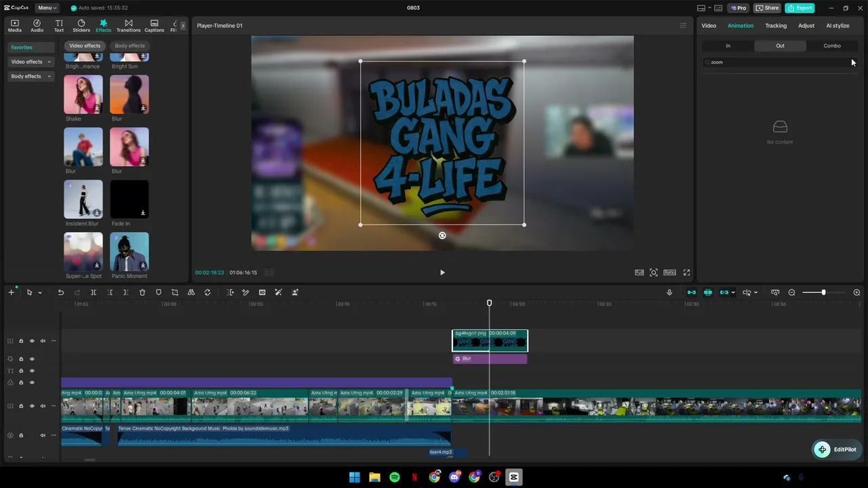Open Spotify from the taskbar
The width and height of the screenshot is (868, 488).
tap(395, 477)
